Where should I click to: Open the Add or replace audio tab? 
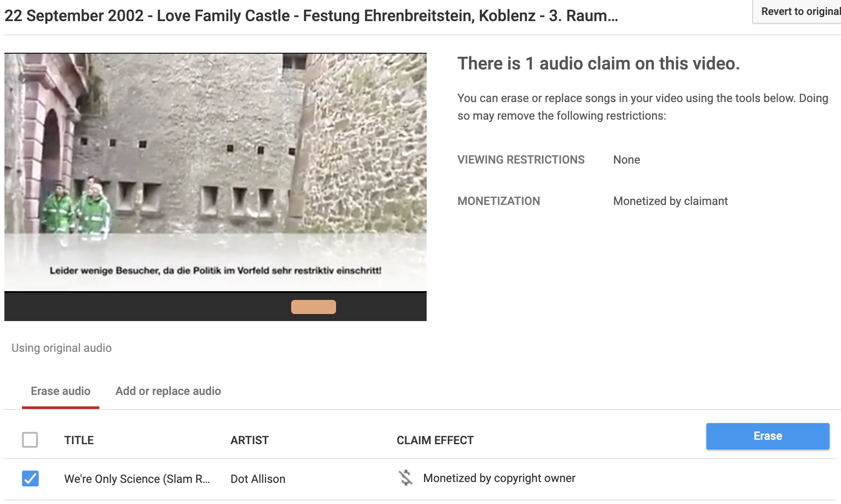tap(168, 391)
